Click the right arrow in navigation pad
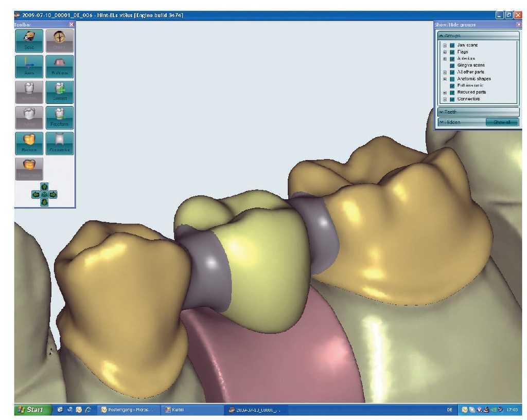527x420 pixels. pos(52,194)
